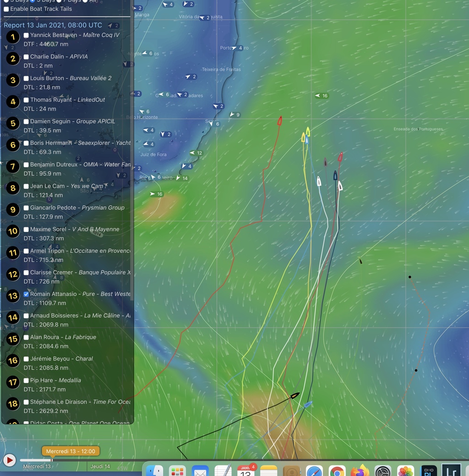
Task: Open Google Chrome from the Dock
Action: click(x=337, y=471)
